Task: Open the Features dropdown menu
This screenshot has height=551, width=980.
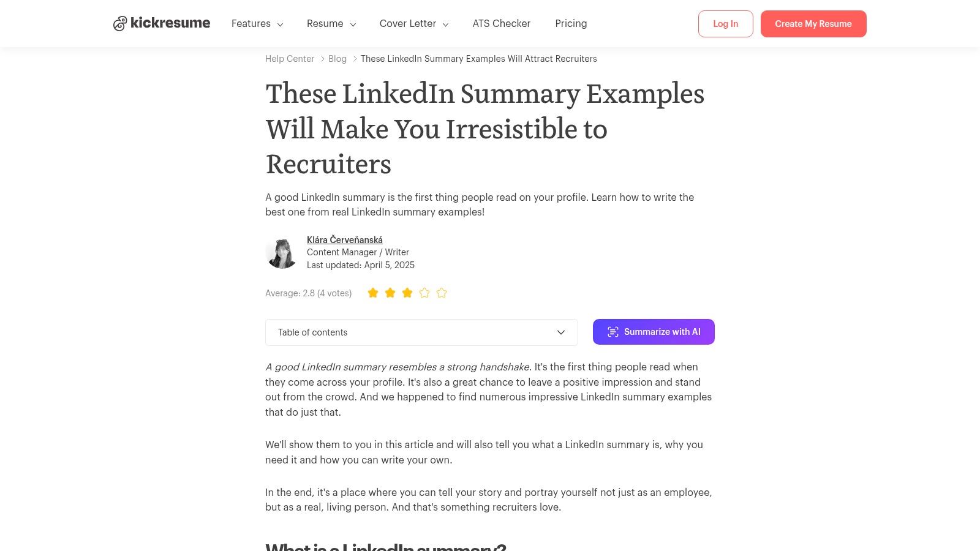Action: click(257, 23)
